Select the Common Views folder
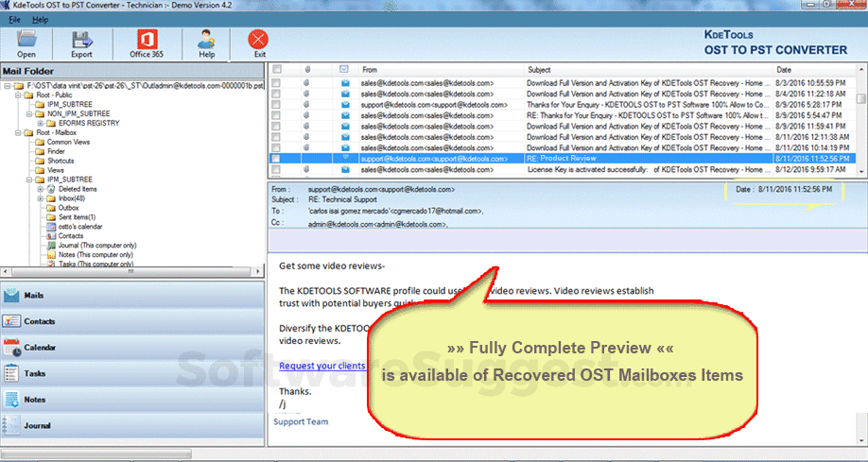Viewport: 868px width, 462px height. 68,143
